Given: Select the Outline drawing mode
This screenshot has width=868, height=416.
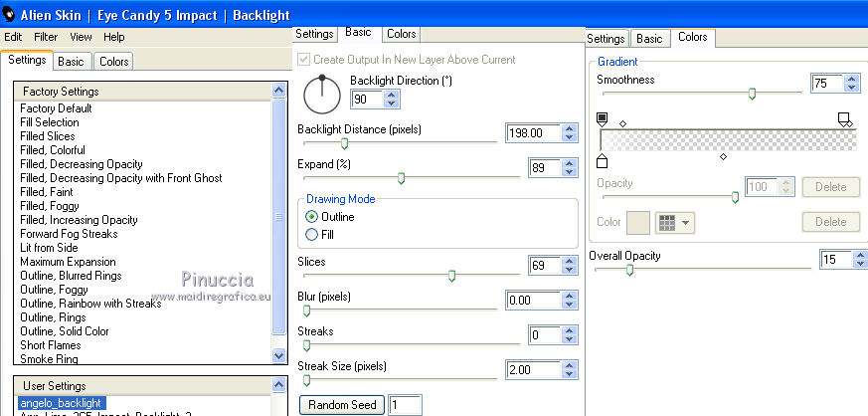Looking at the screenshot, I should [x=311, y=217].
